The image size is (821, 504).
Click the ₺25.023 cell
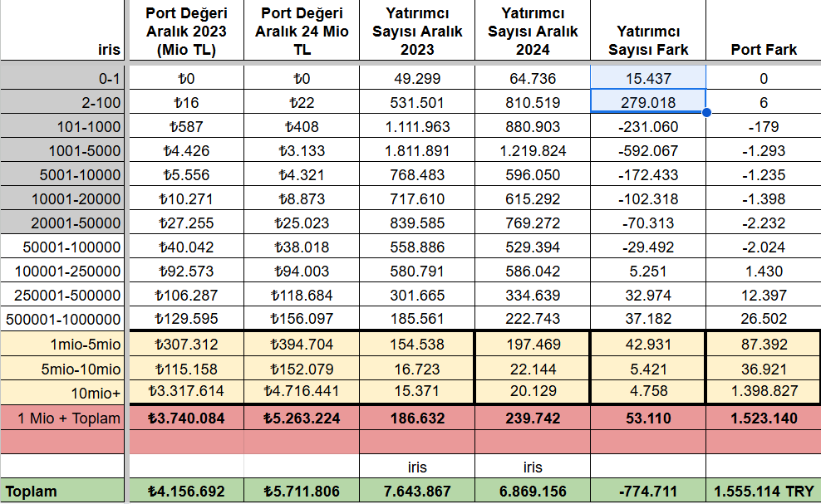[302, 223]
